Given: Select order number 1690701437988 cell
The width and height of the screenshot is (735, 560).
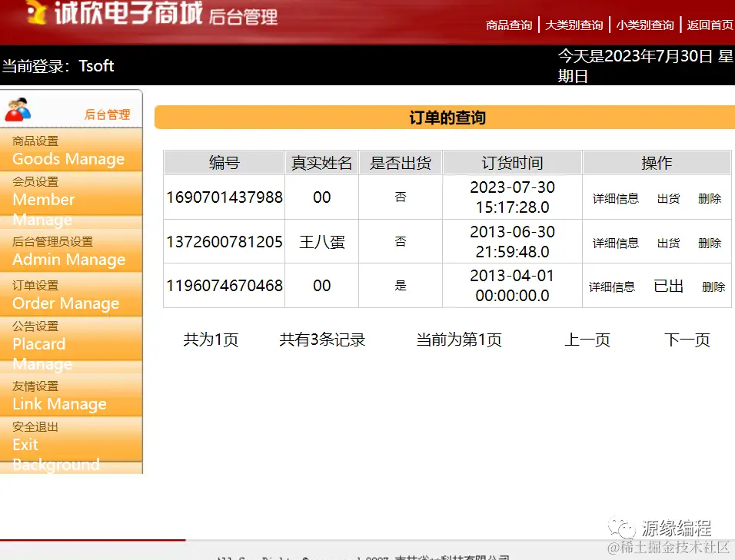Looking at the screenshot, I should pyautogui.click(x=224, y=197).
